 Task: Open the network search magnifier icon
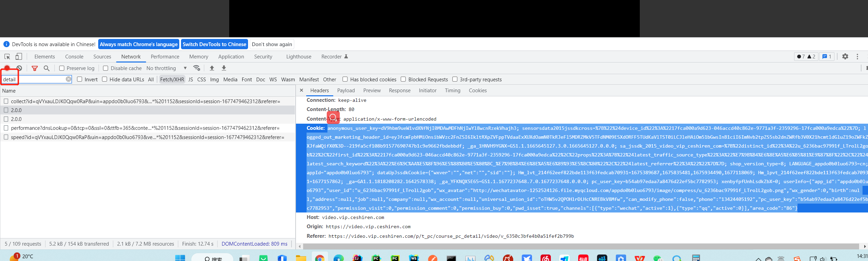(x=47, y=68)
